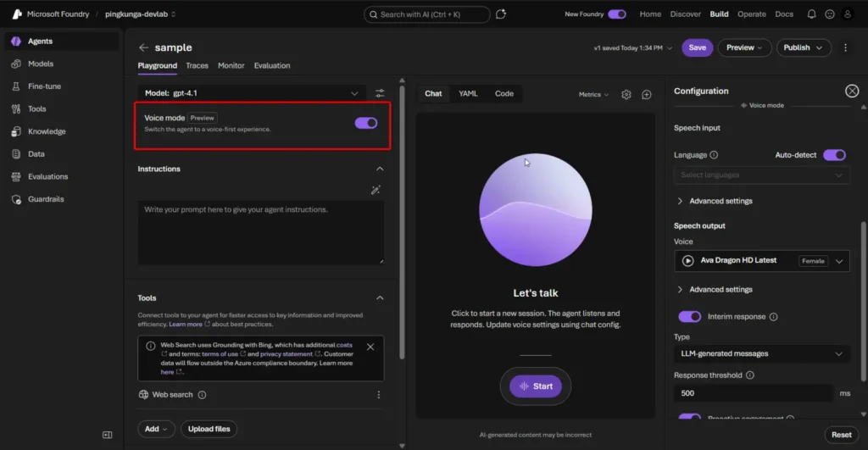Turn off Voice mode toggle
868x450 pixels.
pos(366,123)
